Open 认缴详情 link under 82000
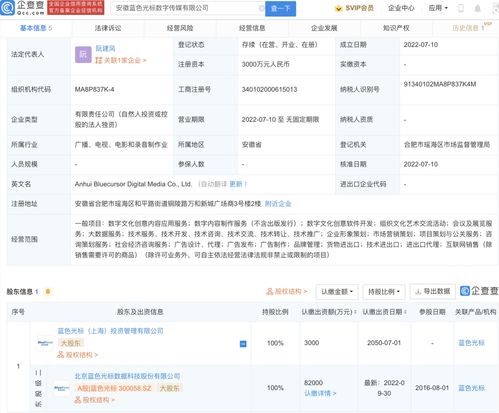 320,394
